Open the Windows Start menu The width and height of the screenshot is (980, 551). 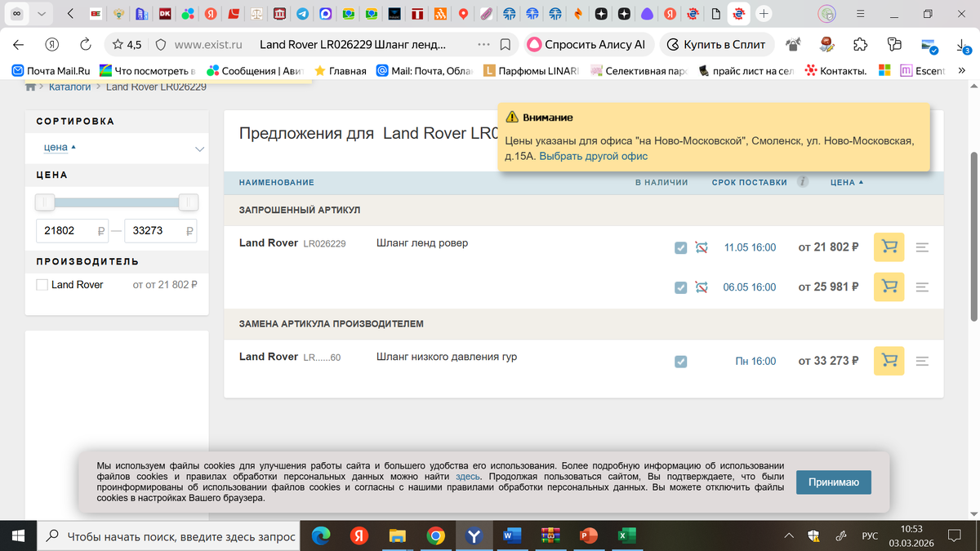click(x=19, y=535)
